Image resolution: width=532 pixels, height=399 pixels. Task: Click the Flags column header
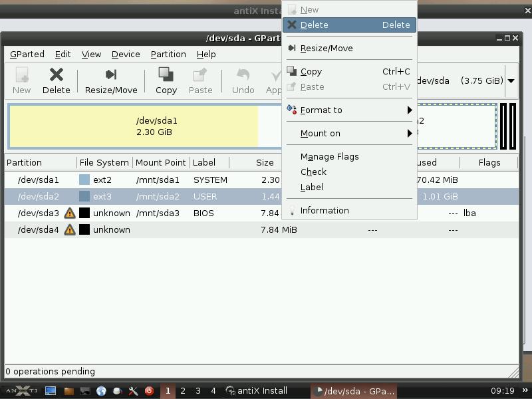coord(489,162)
